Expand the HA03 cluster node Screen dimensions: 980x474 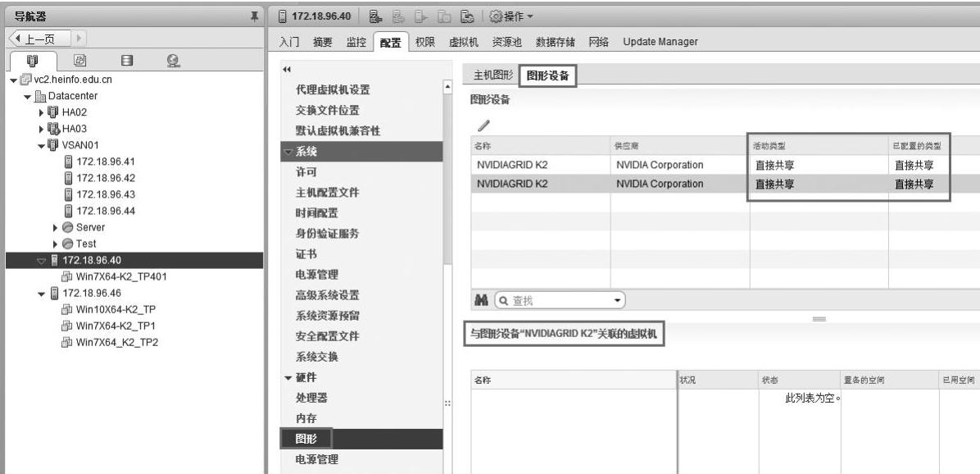point(42,129)
